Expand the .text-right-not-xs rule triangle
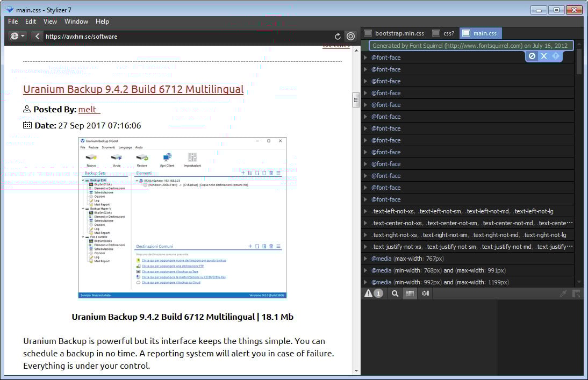 coord(365,235)
